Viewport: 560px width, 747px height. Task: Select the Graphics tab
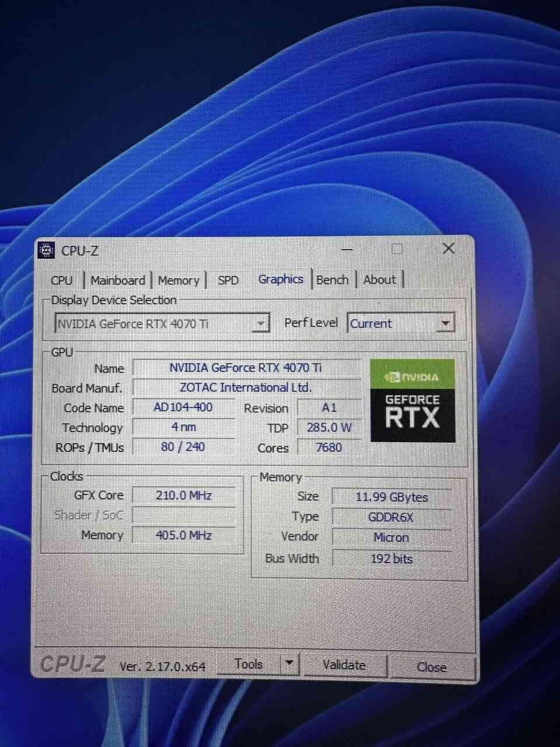click(x=281, y=279)
